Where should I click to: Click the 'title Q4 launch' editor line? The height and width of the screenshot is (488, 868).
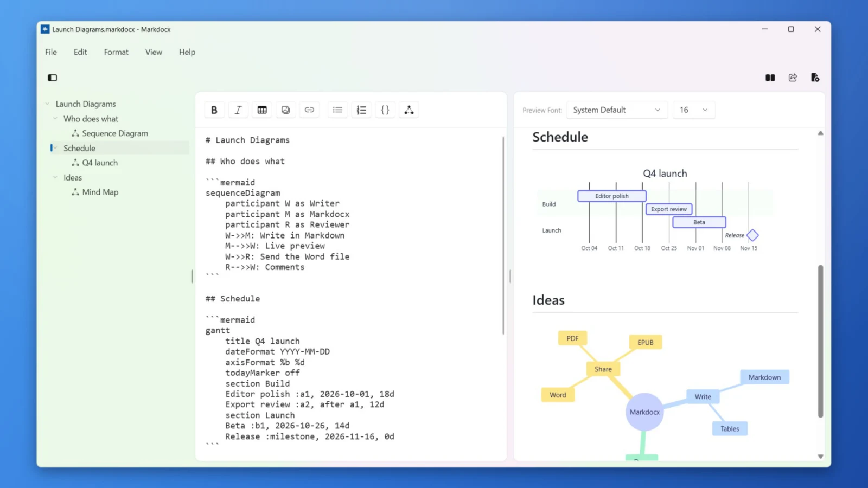pyautogui.click(x=263, y=341)
